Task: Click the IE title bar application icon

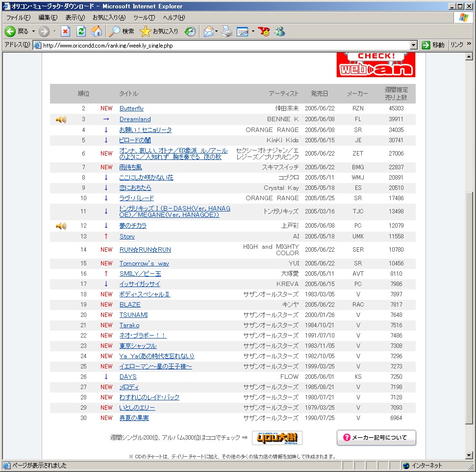Action: point(6,6)
